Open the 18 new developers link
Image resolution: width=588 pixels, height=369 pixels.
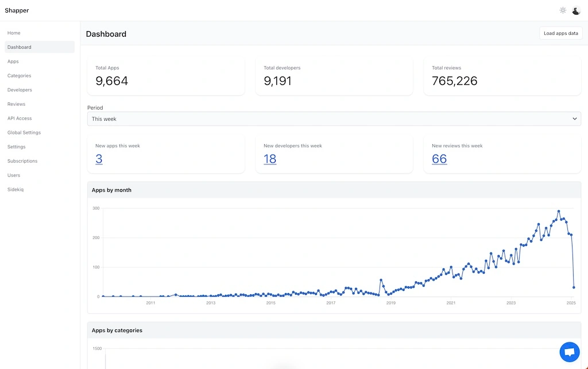click(270, 159)
